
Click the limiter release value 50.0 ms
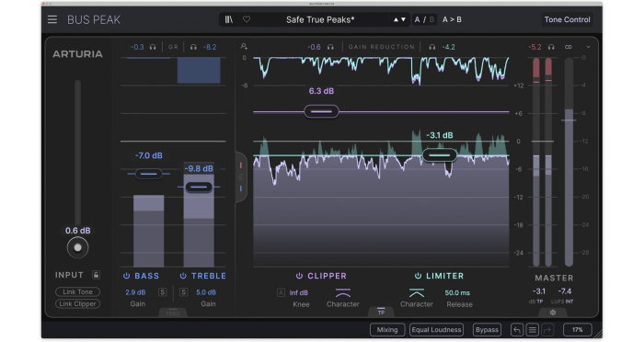pyautogui.click(x=457, y=292)
